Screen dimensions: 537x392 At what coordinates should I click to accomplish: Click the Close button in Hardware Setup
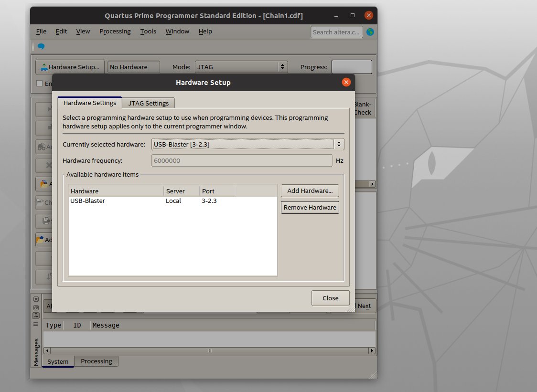[331, 298]
